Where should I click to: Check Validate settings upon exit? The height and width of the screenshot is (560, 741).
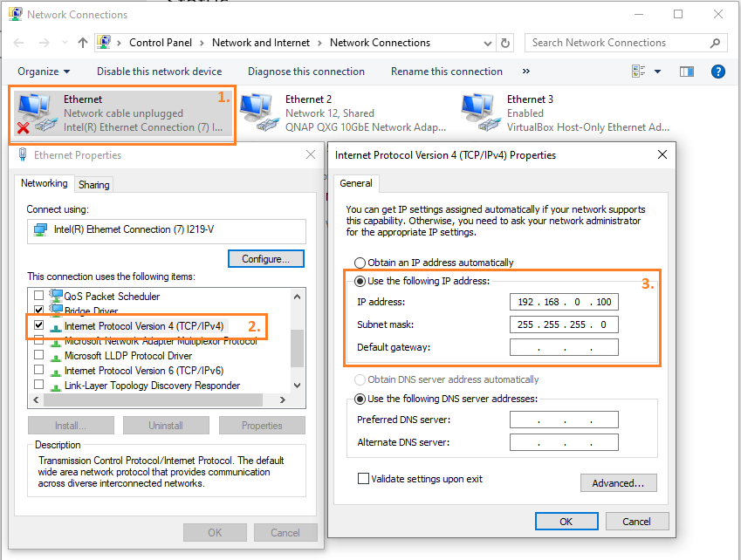point(363,479)
